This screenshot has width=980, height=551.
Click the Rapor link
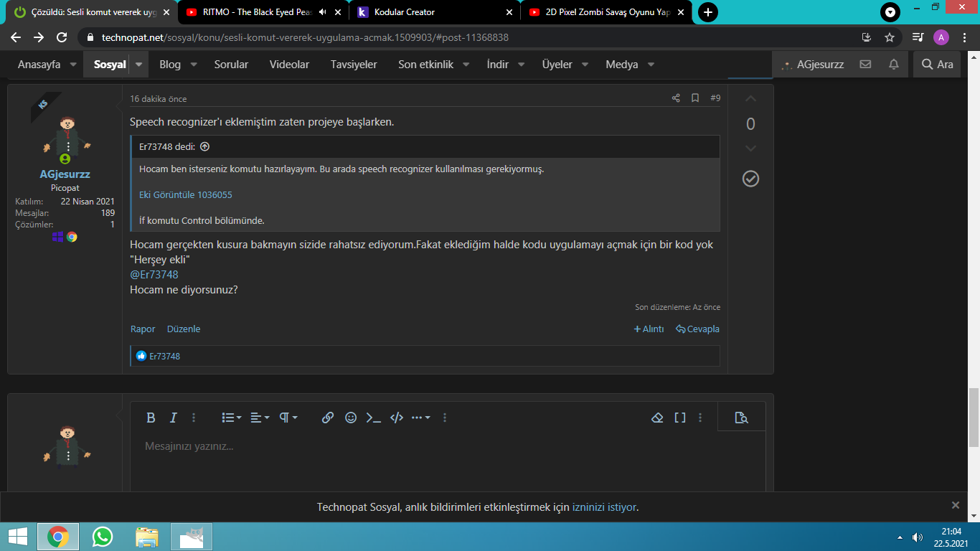pyautogui.click(x=143, y=329)
